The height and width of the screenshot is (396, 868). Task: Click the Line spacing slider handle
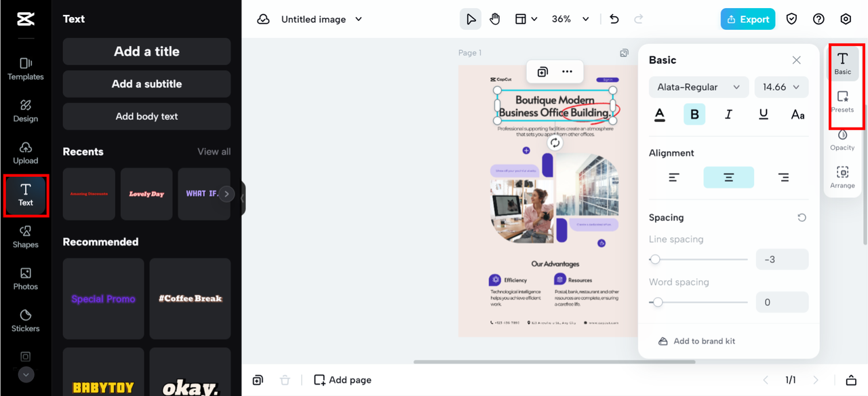pyautogui.click(x=655, y=259)
